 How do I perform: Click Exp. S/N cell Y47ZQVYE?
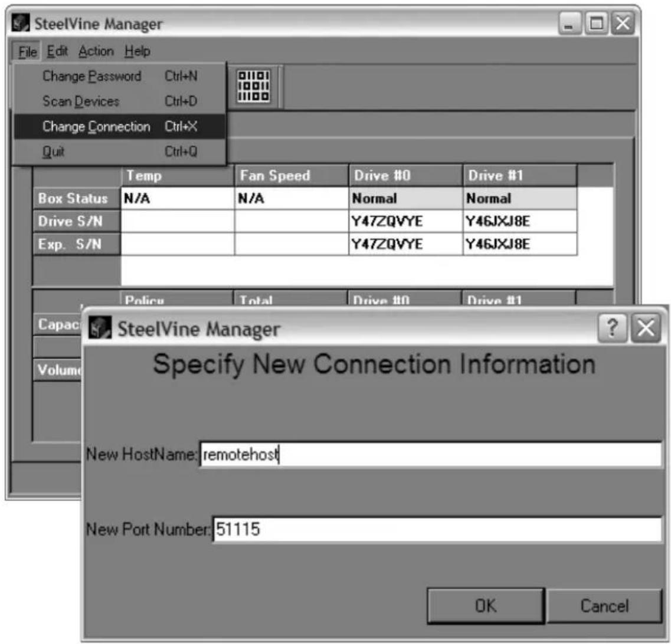405,244
